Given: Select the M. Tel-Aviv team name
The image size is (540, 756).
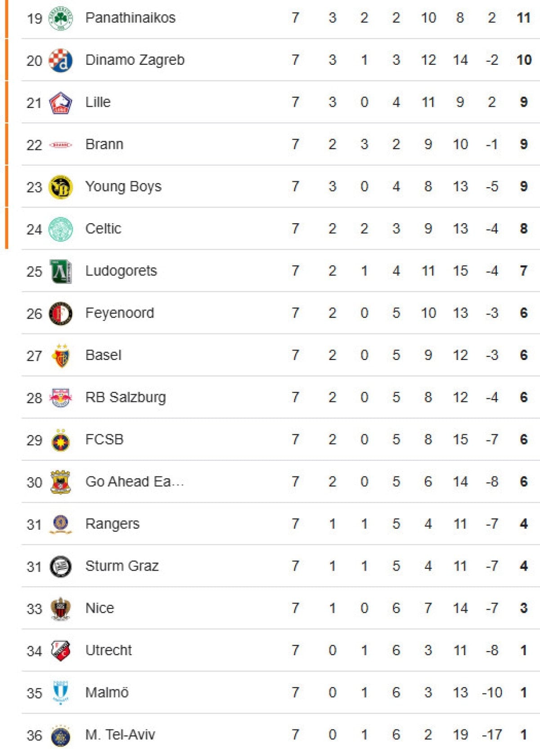Looking at the screenshot, I should click(x=120, y=735).
